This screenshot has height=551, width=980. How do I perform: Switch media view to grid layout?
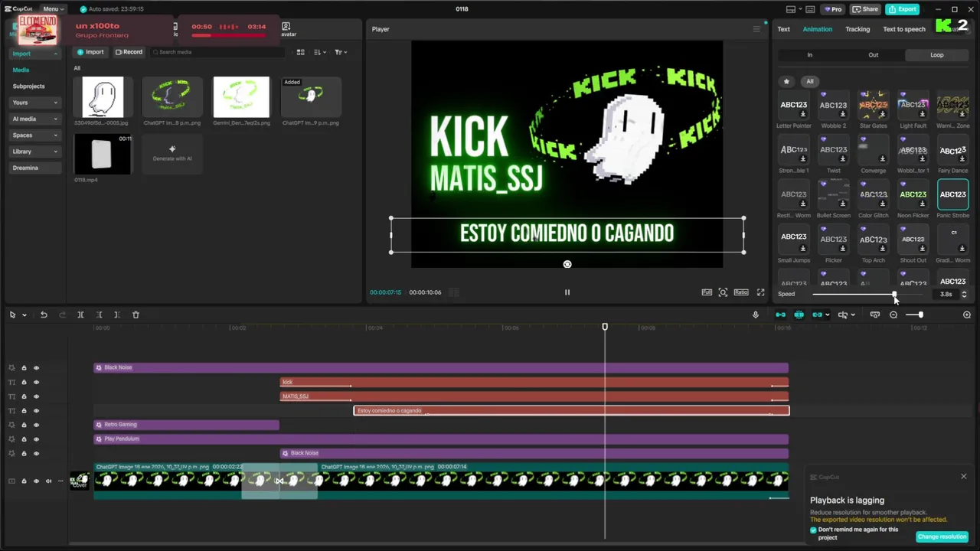coord(301,52)
